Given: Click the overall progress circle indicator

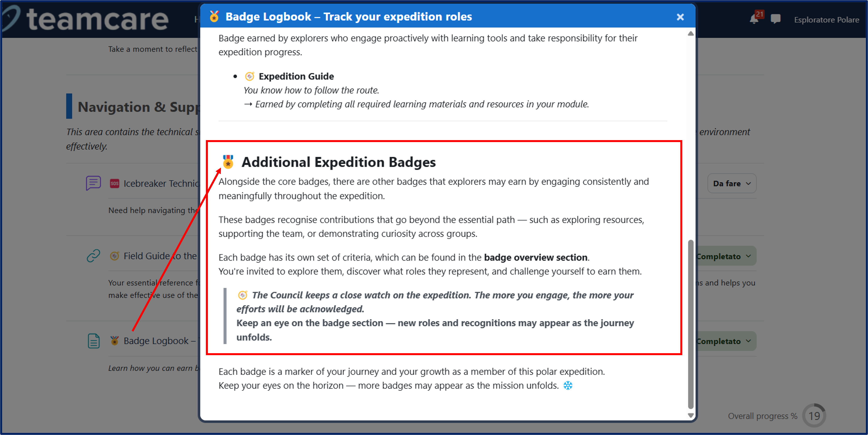Looking at the screenshot, I should [x=814, y=416].
